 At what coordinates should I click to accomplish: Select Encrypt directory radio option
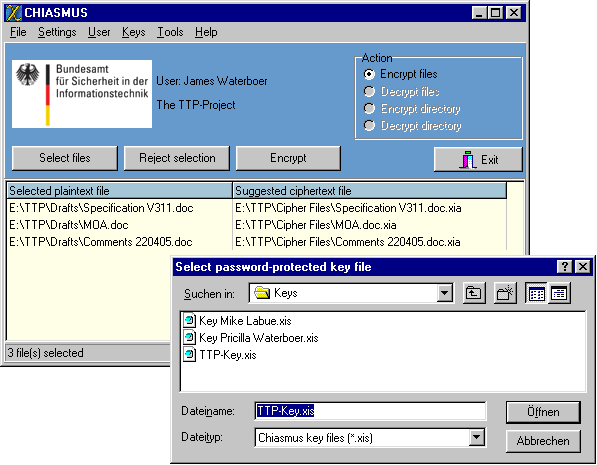tap(412, 109)
